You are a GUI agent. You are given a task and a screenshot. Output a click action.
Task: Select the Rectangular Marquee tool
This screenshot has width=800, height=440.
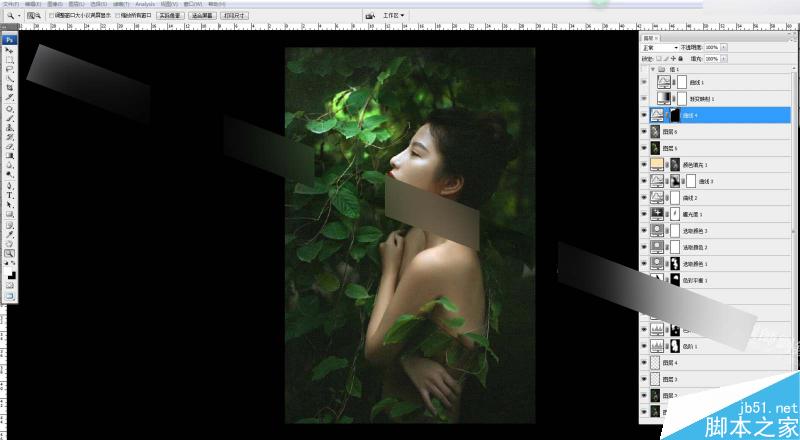coord(9,60)
